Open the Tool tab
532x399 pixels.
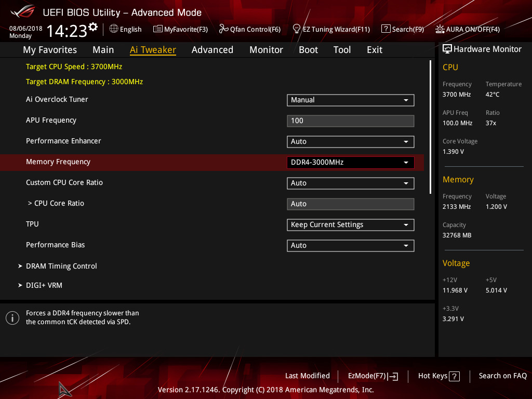point(342,50)
